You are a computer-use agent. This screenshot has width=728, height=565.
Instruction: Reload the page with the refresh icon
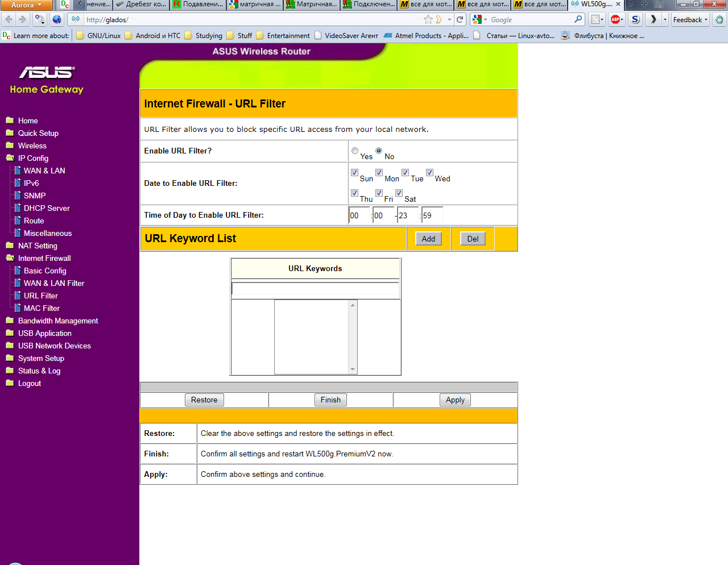460,19
